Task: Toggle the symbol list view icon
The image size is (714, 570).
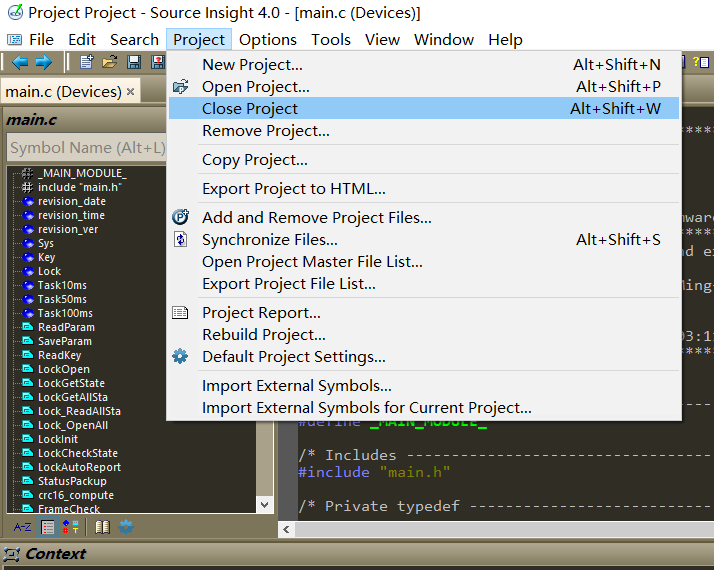Action: point(48,527)
